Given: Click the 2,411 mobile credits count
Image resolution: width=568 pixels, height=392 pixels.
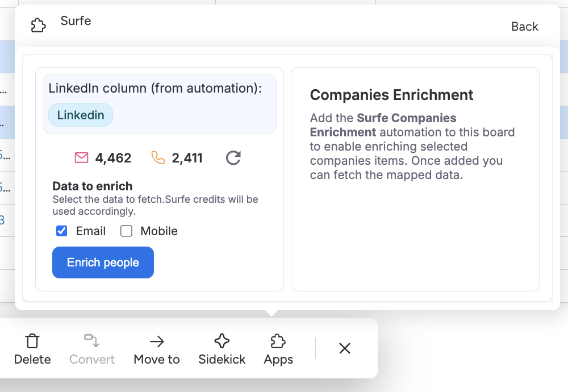Looking at the screenshot, I should click(x=187, y=158).
